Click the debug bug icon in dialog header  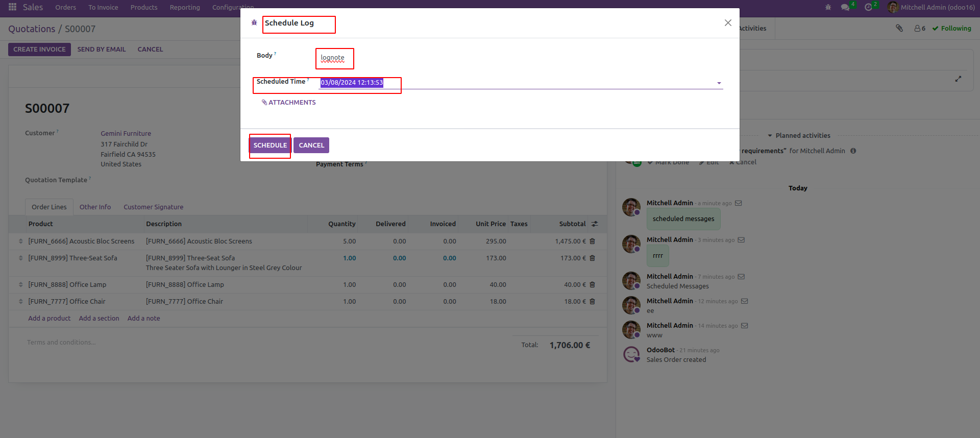254,23
